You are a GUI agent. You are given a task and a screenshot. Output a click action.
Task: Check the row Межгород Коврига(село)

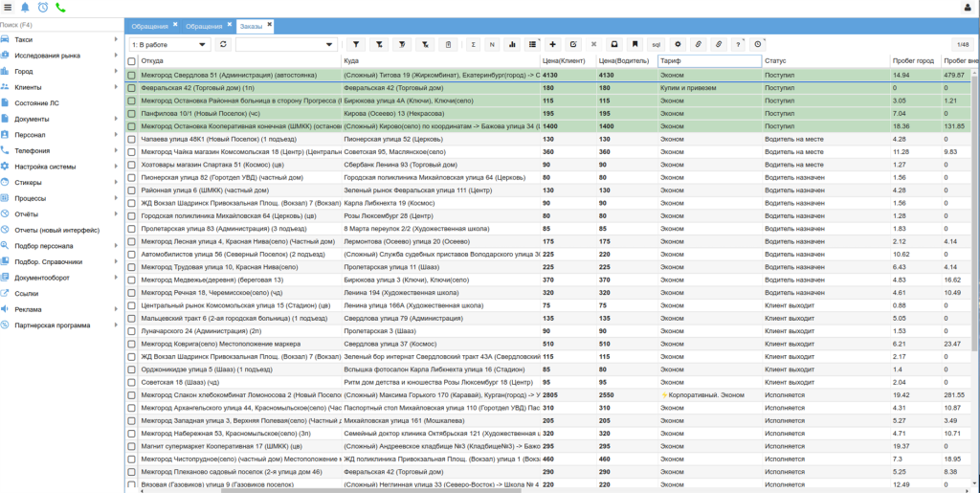(x=131, y=344)
